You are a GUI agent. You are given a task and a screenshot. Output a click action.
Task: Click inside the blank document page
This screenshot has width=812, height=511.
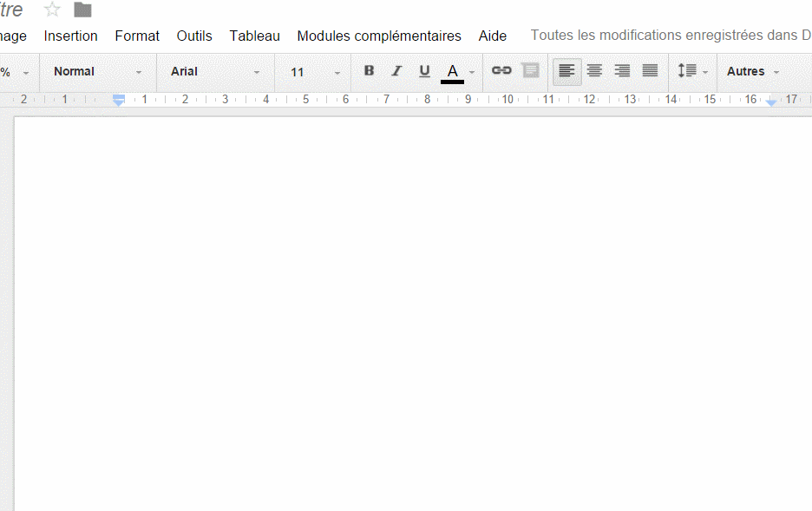[413, 314]
